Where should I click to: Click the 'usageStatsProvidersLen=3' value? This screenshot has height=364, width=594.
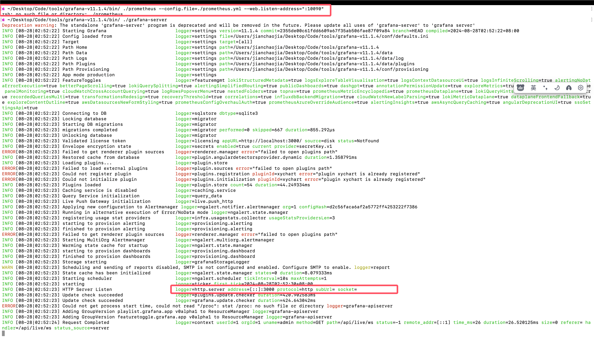point(302,218)
